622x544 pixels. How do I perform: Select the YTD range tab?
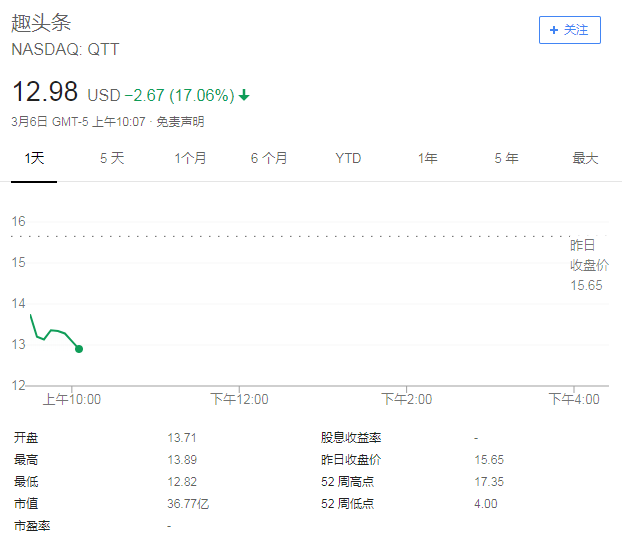[x=348, y=158]
